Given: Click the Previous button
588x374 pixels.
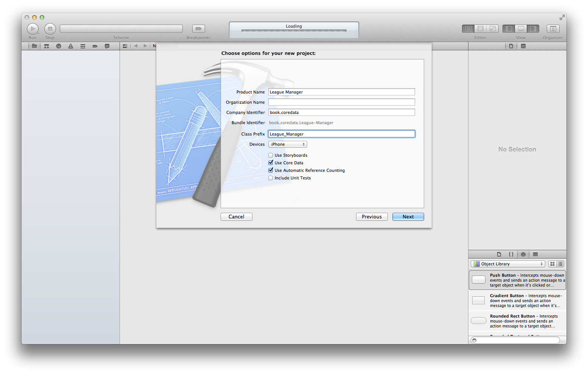Looking at the screenshot, I should point(372,217).
